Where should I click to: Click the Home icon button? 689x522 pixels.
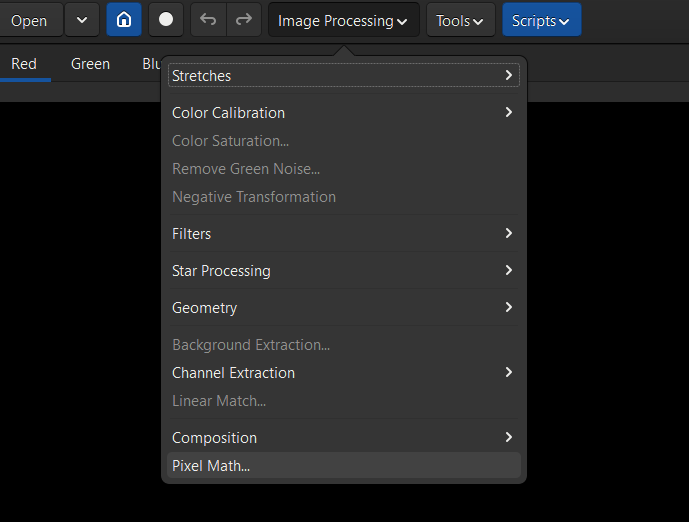coord(124,20)
